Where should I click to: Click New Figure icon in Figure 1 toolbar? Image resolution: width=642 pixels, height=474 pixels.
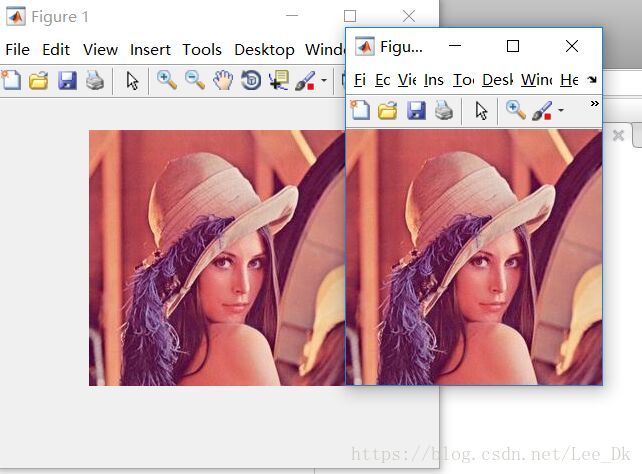11,80
